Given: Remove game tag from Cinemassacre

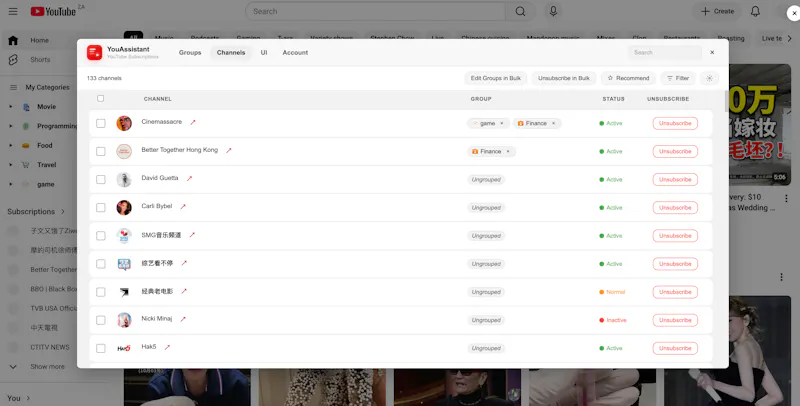Looking at the screenshot, I should pyautogui.click(x=502, y=123).
